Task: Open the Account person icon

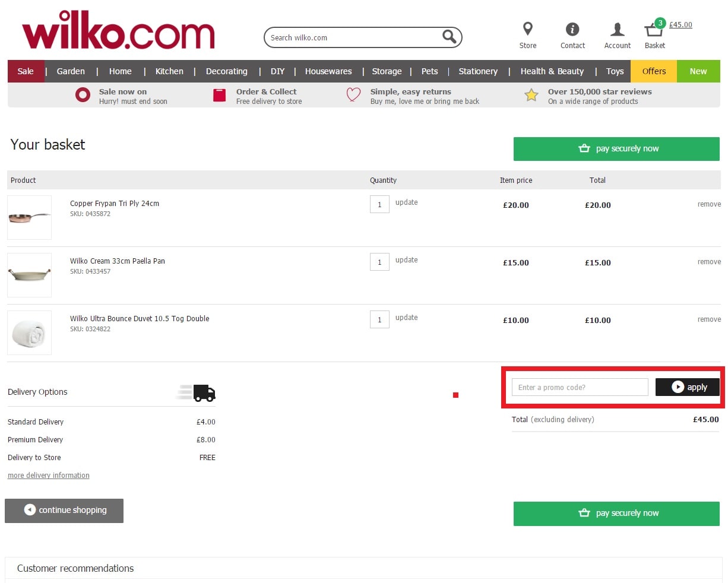Action: pos(618,28)
